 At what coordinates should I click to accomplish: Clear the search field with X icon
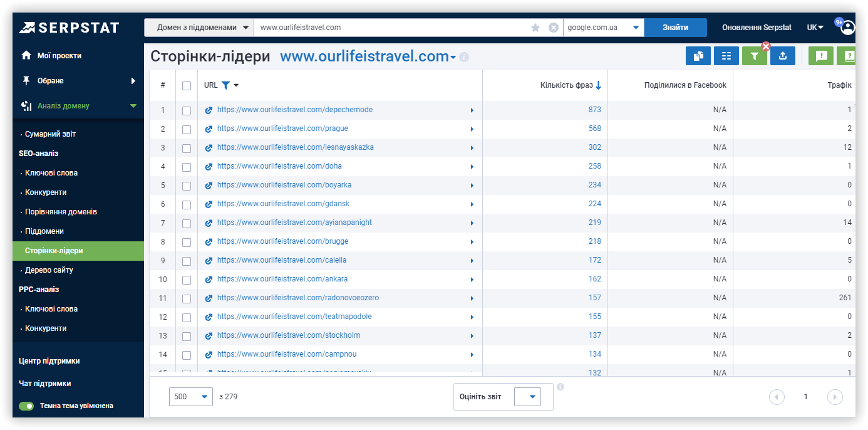pos(554,28)
